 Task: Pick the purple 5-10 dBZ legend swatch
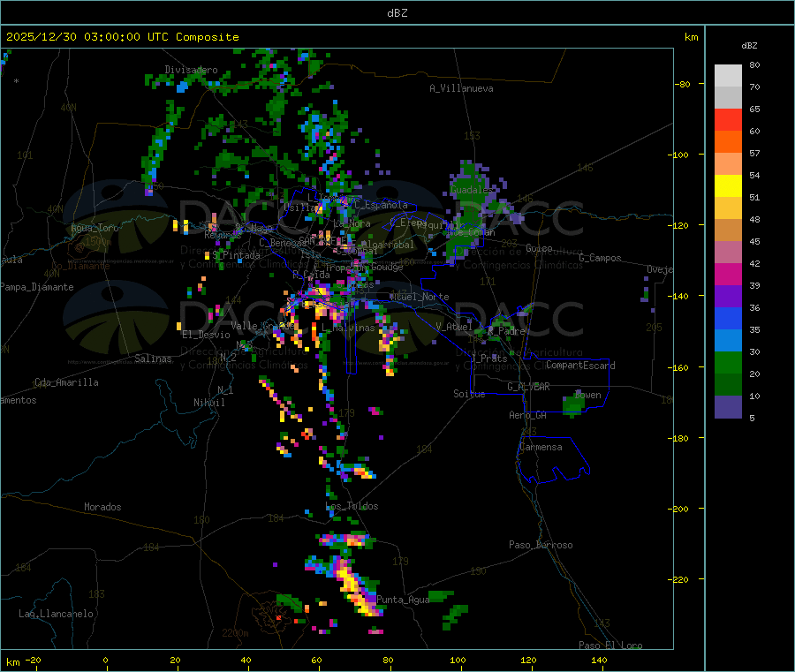(x=728, y=407)
